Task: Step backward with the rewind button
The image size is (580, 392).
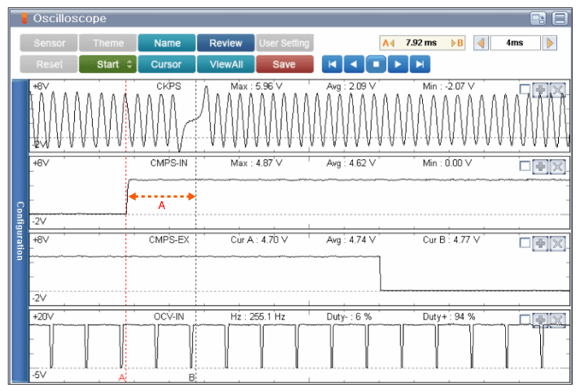Action: [x=354, y=64]
